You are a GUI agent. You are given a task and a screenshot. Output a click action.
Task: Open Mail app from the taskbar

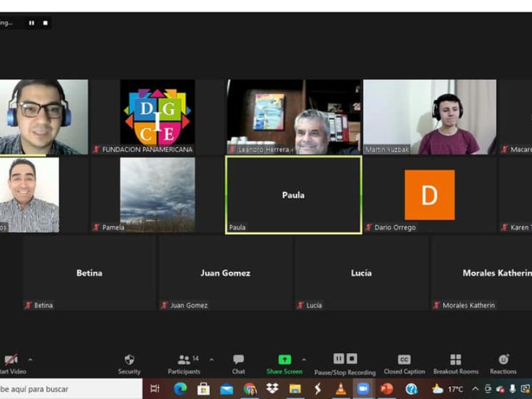(226, 390)
